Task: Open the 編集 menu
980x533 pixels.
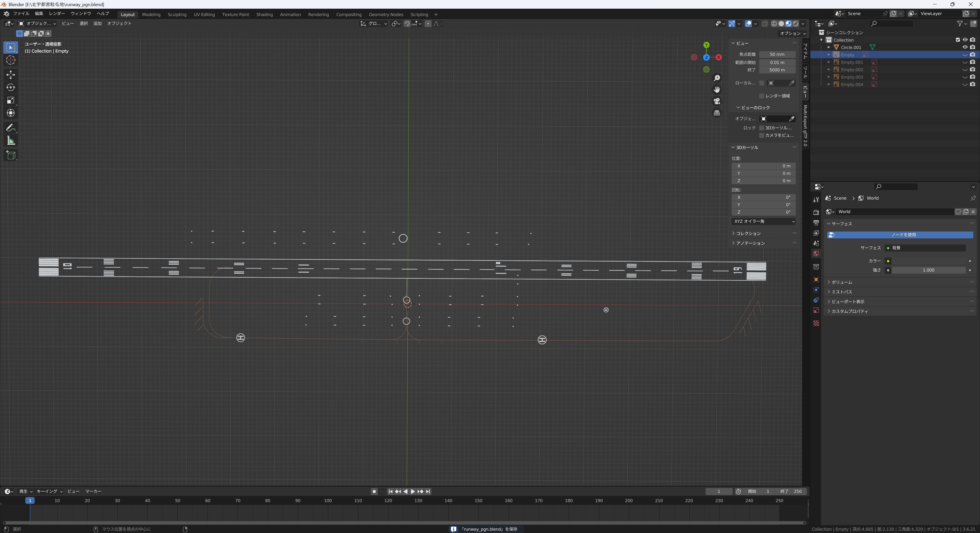Action: coord(39,14)
